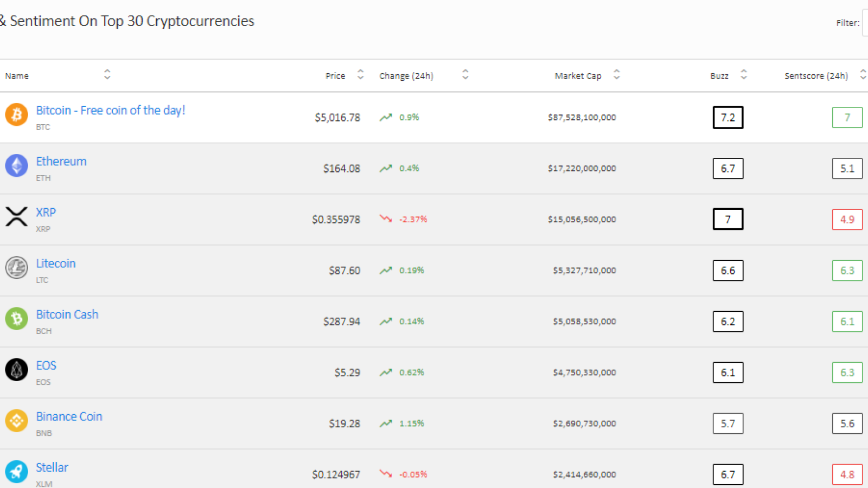868x488 pixels.
Task: Click the Binance Coin logo
Action: point(17,420)
